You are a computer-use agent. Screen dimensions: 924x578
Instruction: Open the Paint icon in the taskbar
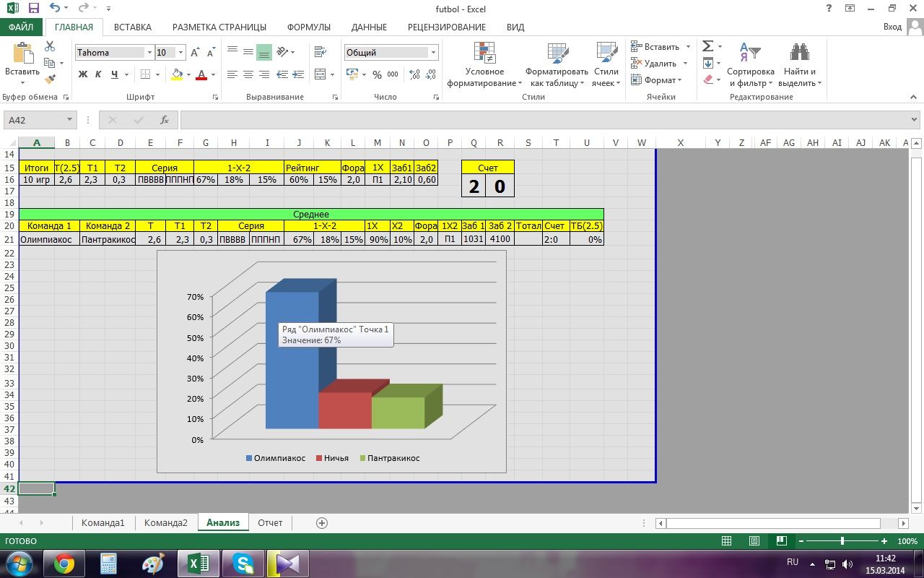pos(153,564)
